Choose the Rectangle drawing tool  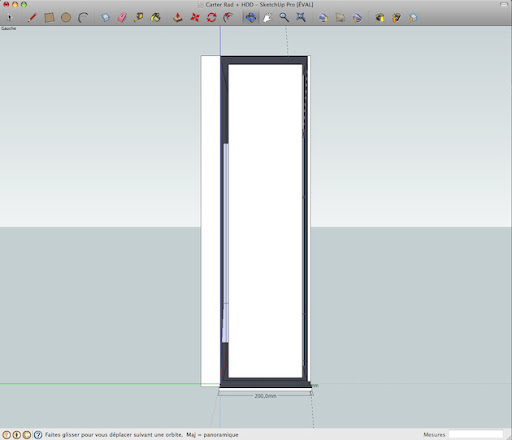[49, 17]
